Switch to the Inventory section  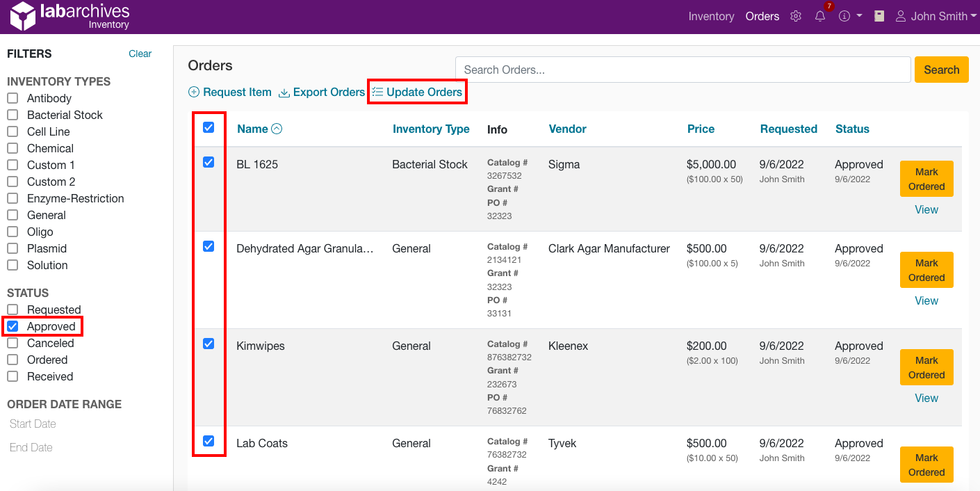pyautogui.click(x=711, y=15)
